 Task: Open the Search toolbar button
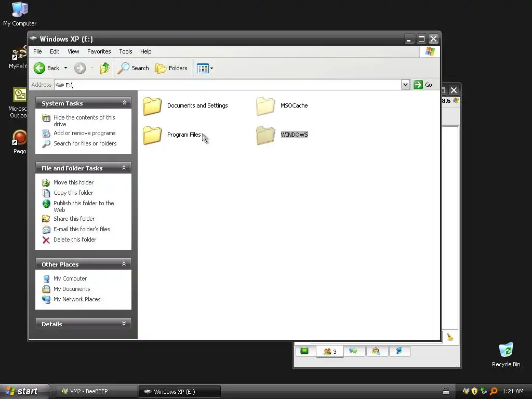click(134, 68)
